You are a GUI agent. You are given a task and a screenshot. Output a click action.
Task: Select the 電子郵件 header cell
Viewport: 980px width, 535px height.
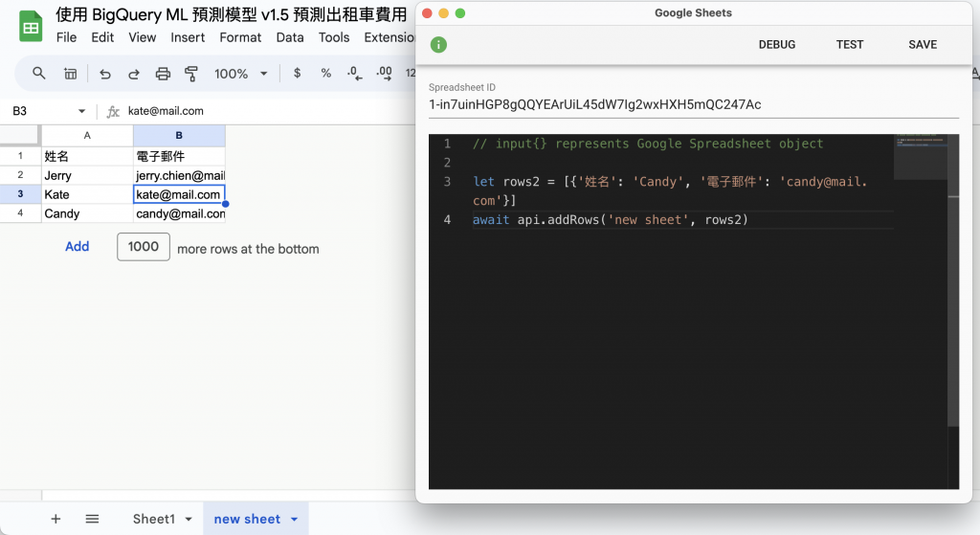click(179, 156)
